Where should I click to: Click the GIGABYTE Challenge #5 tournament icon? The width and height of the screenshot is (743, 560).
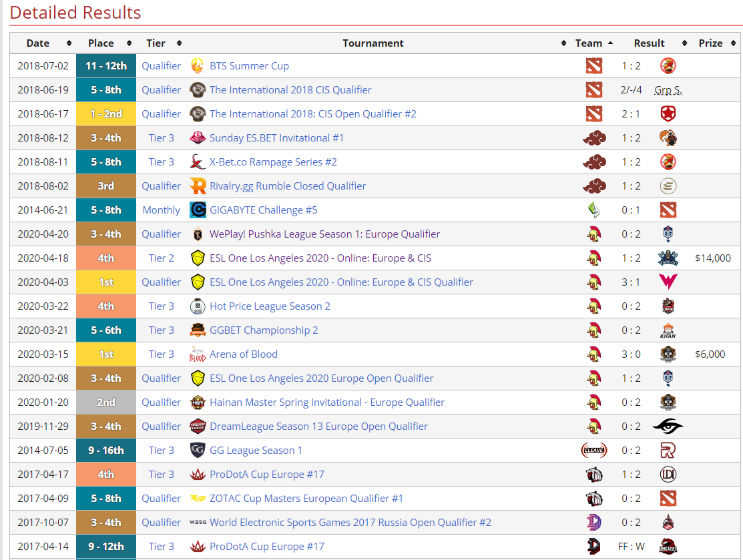198,210
